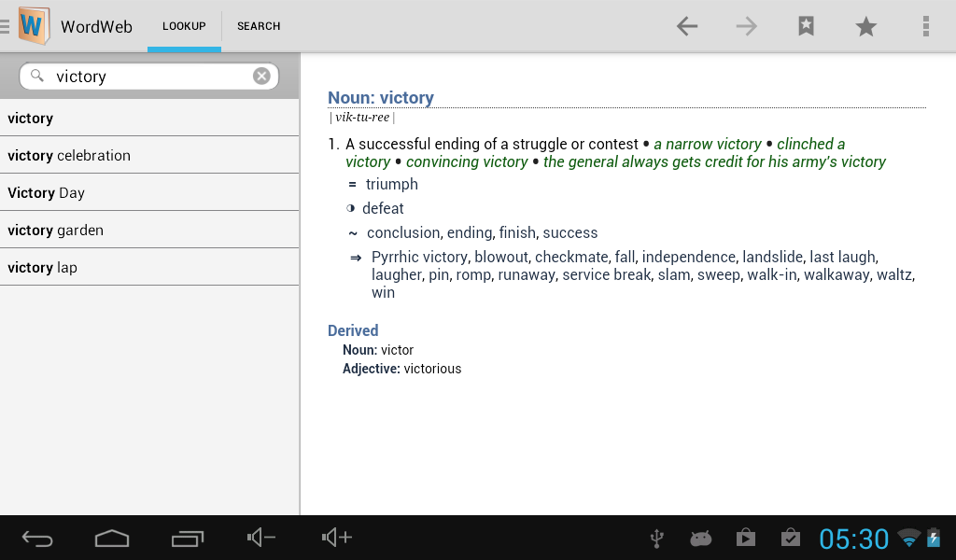This screenshot has height=560, width=956.
Task: Open the overflow menu with three dots
Action: pyautogui.click(x=925, y=26)
